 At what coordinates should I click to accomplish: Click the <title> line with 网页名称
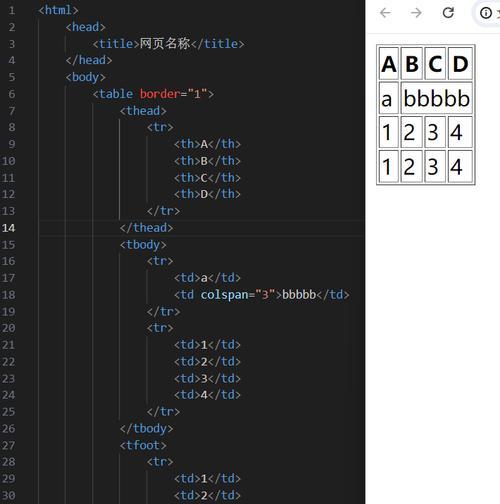tap(168, 44)
